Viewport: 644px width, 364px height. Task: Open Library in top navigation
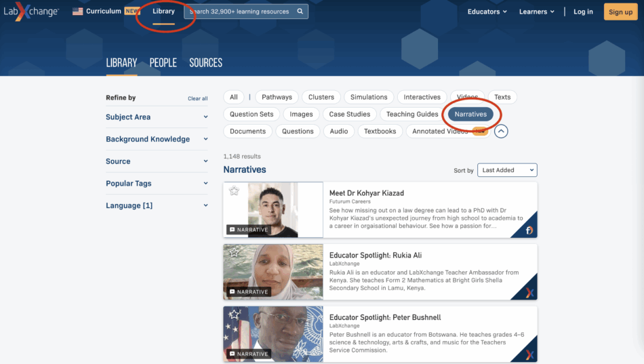click(163, 11)
